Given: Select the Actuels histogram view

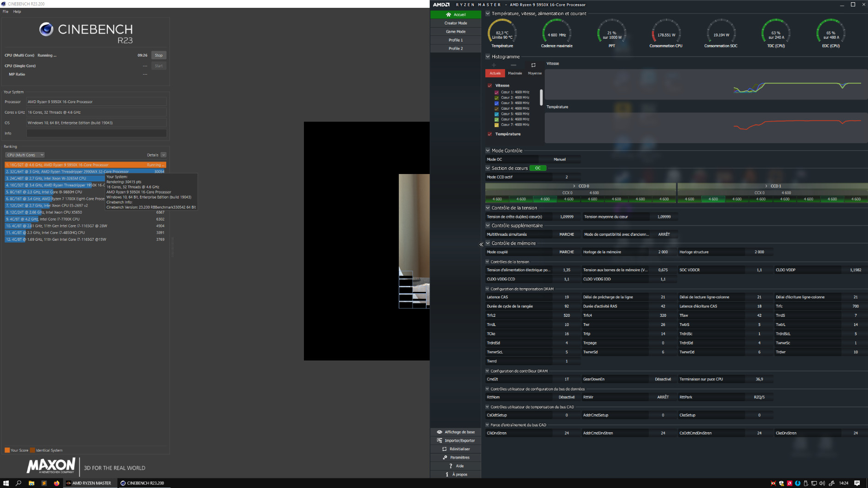Looking at the screenshot, I should pos(495,73).
